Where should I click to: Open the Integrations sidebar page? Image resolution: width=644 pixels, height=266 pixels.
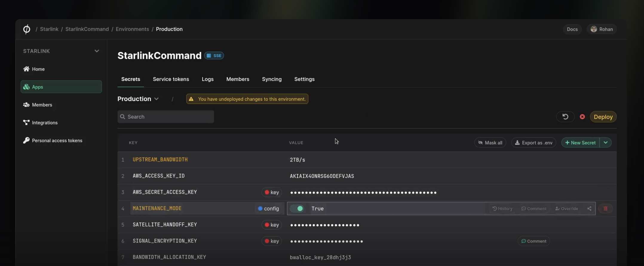coord(40,123)
